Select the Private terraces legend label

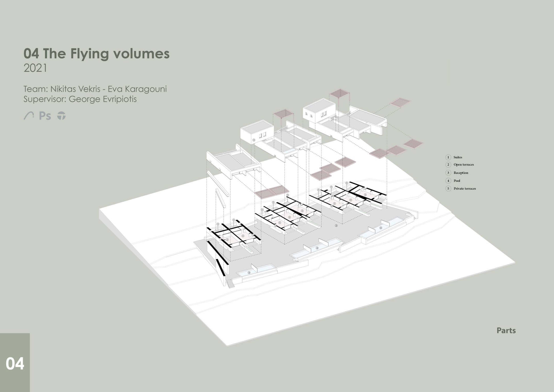[465, 189]
